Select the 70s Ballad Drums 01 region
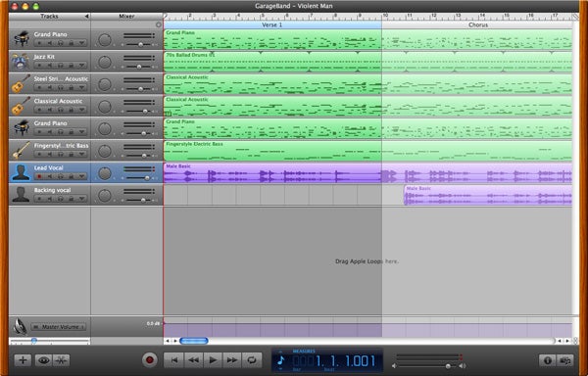 (x=367, y=62)
